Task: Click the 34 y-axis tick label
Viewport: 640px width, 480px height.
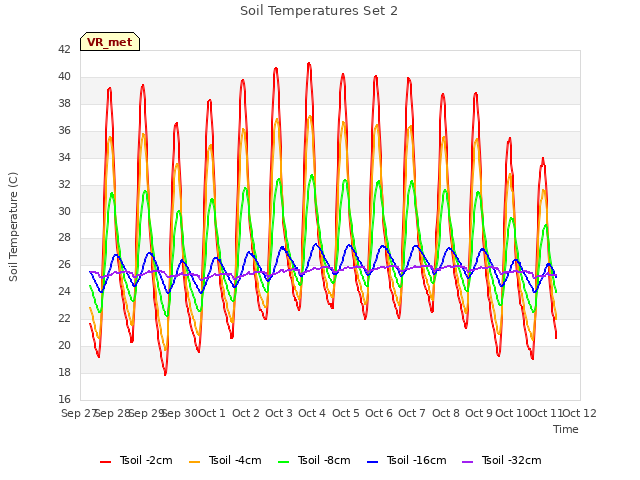Action: pyautogui.click(x=64, y=158)
